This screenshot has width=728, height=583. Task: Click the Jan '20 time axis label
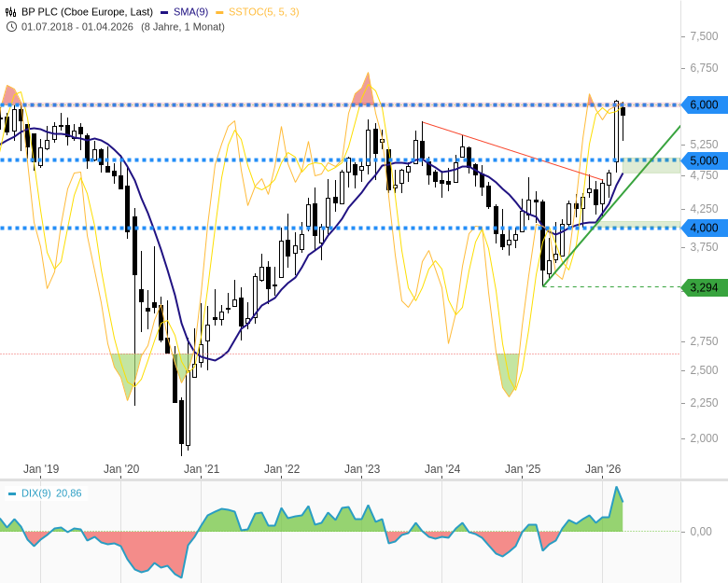(121, 469)
